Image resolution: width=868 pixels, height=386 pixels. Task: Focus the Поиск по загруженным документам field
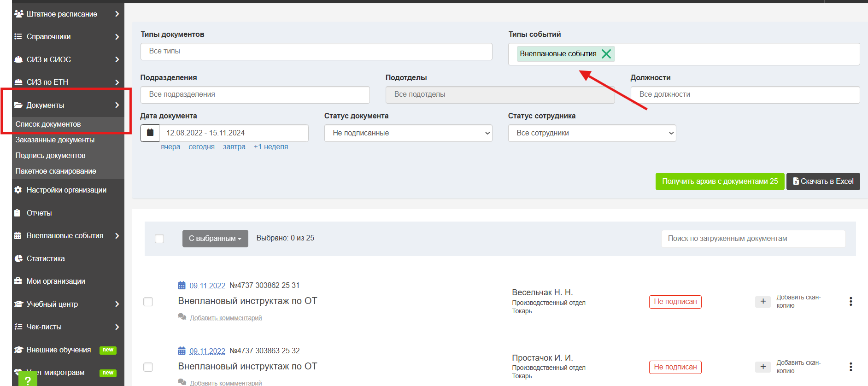pyautogui.click(x=753, y=239)
